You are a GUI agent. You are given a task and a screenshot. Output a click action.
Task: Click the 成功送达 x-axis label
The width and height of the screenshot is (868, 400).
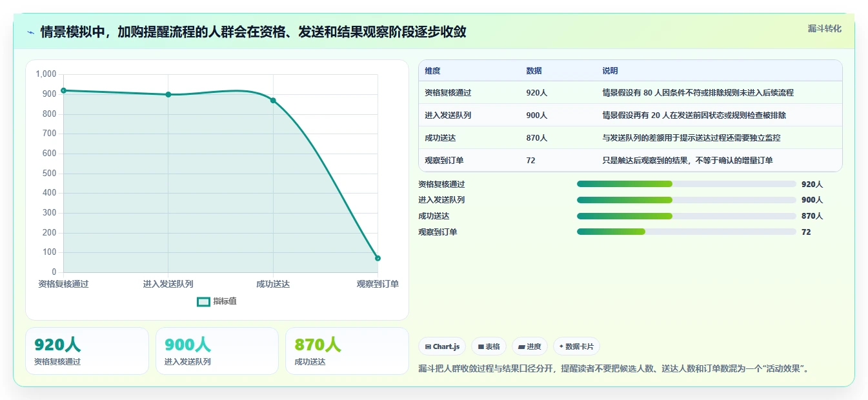pyautogui.click(x=273, y=284)
